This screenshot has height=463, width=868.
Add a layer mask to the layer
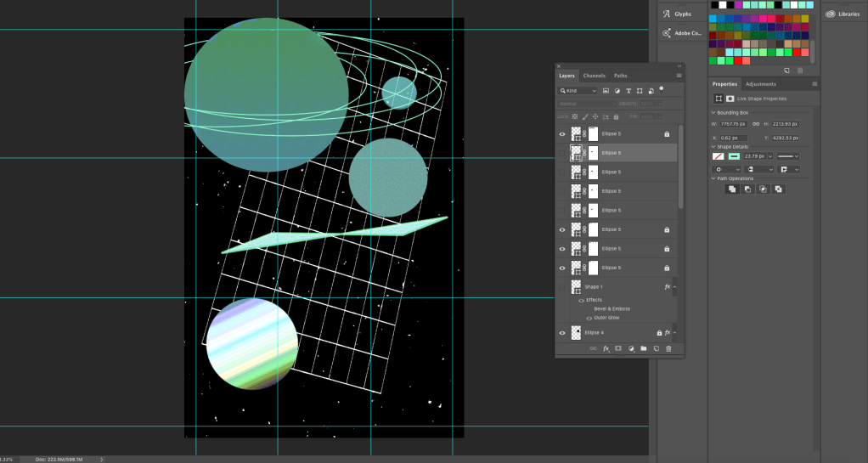point(618,348)
